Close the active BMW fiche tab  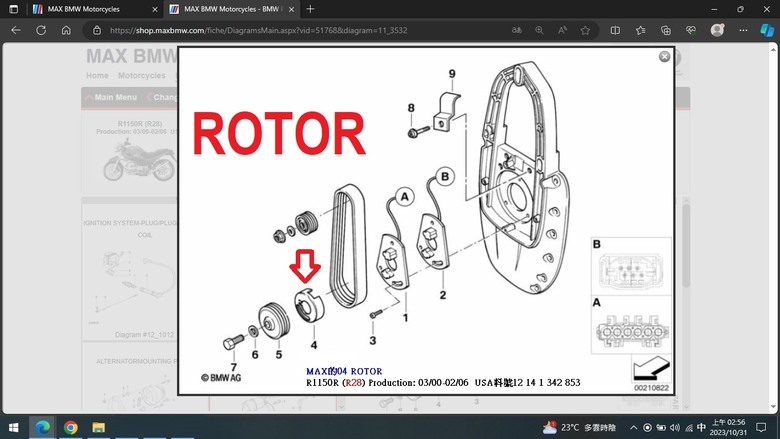[292, 9]
